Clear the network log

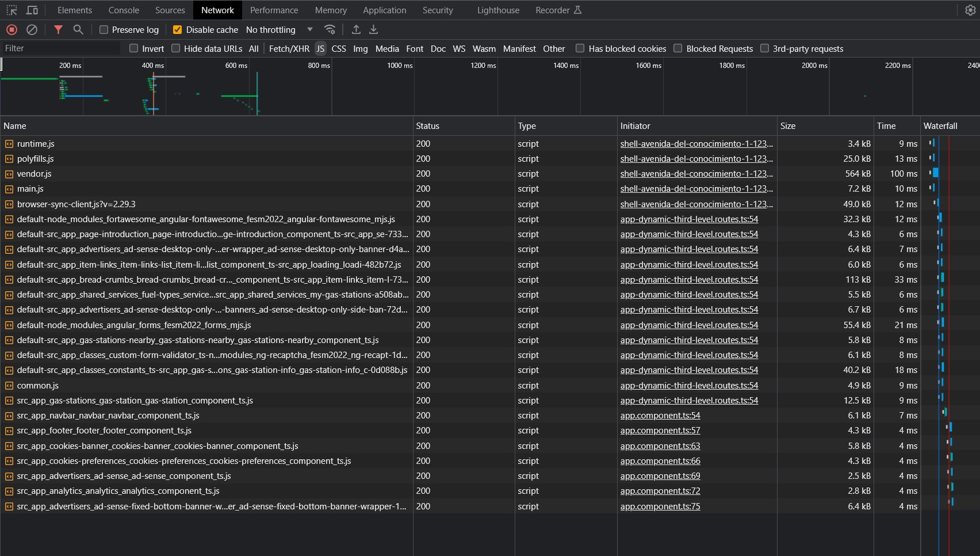click(x=32, y=29)
